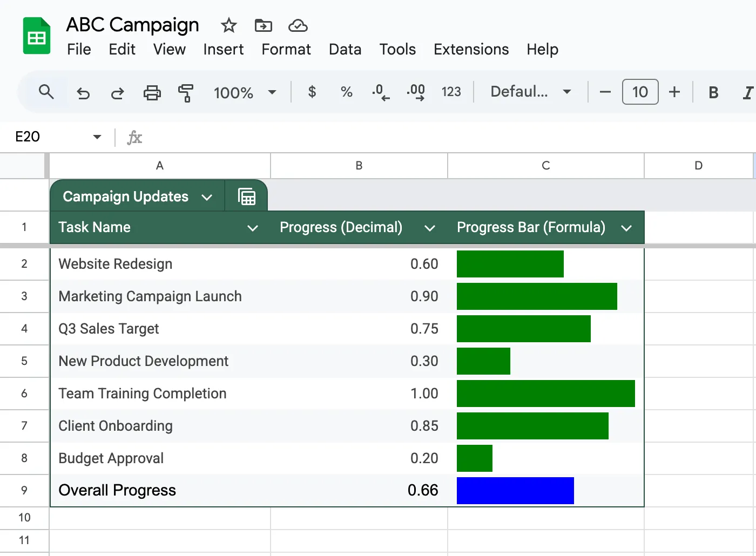Select the Marketing Campaign Launch cell
The image size is (756, 556).
(160, 296)
